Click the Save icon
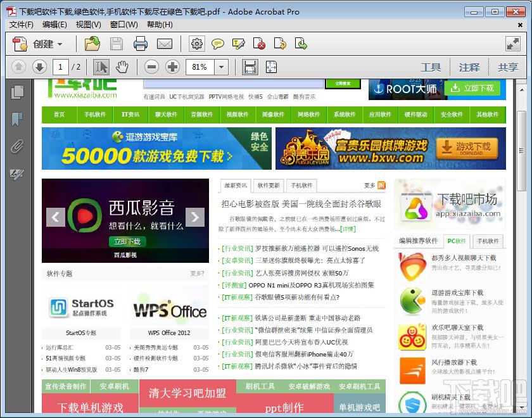 (x=117, y=44)
